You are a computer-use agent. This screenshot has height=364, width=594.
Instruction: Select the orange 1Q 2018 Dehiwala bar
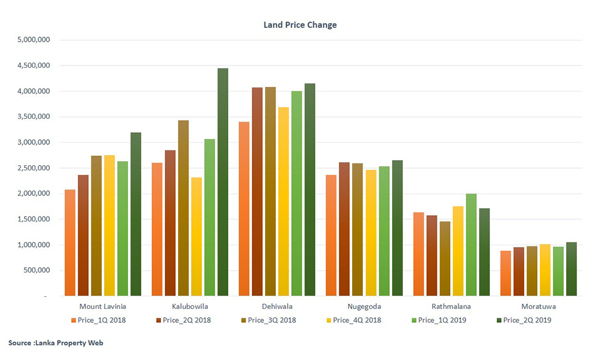[x=244, y=209]
